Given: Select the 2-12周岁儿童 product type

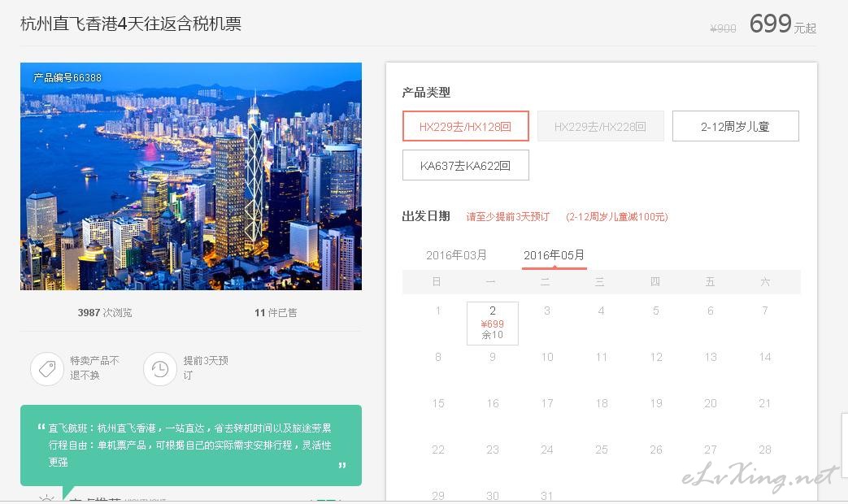Looking at the screenshot, I should tap(736, 126).
